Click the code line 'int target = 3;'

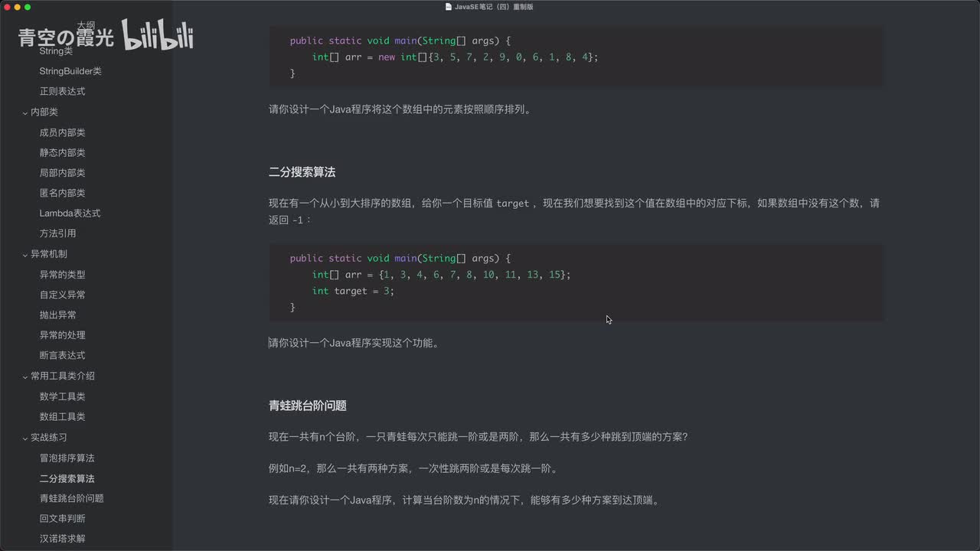pos(353,291)
